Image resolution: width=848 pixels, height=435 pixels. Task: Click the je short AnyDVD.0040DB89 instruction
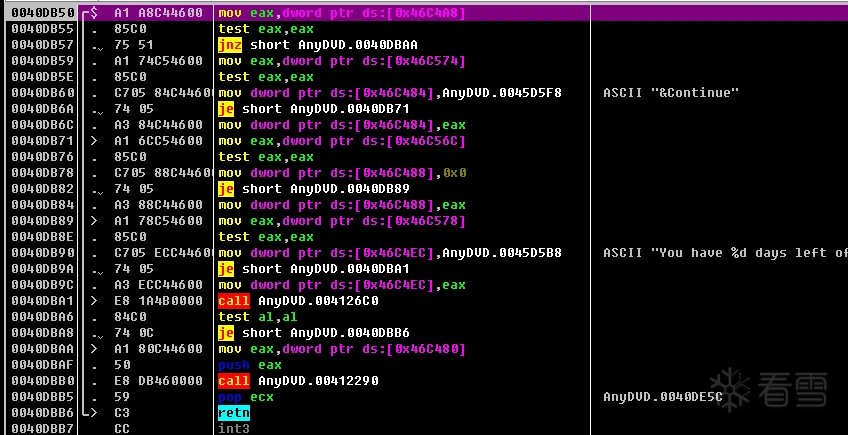tap(314, 189)
